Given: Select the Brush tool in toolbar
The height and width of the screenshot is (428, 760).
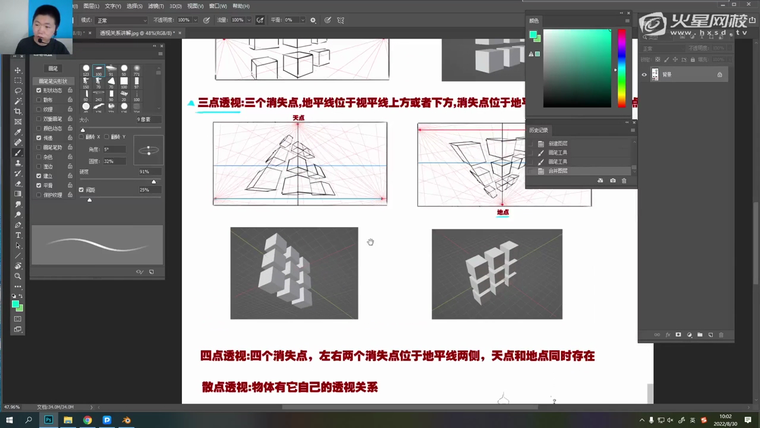Looking at the screenshot, I should [18, 152].
